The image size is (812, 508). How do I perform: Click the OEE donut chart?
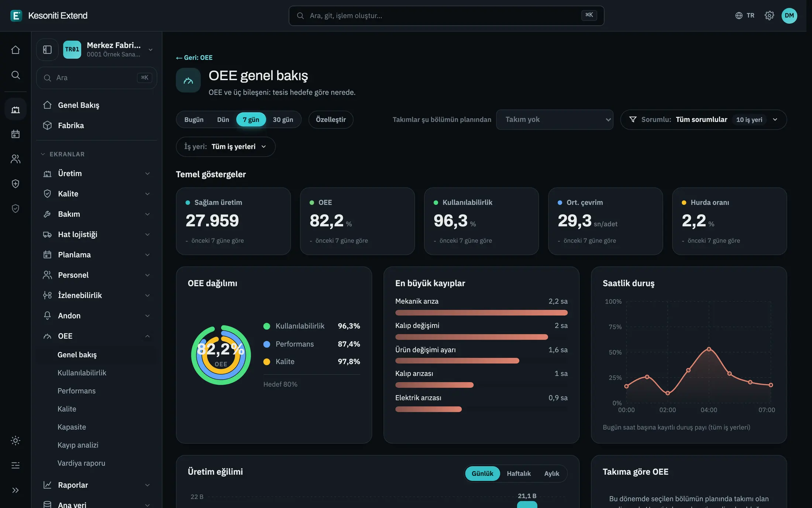point(221,355)
